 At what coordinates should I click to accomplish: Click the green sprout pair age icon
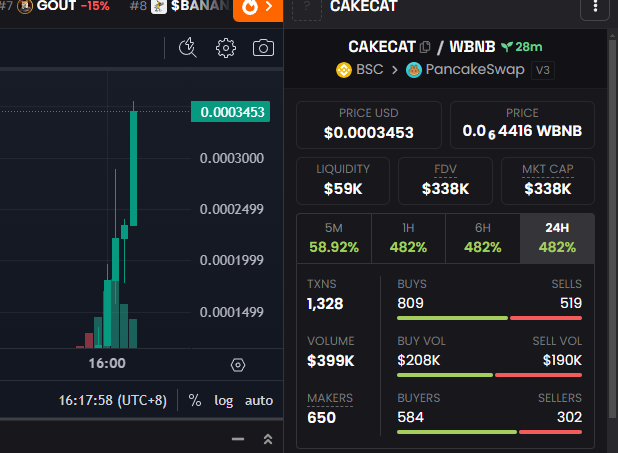point(506,47)
